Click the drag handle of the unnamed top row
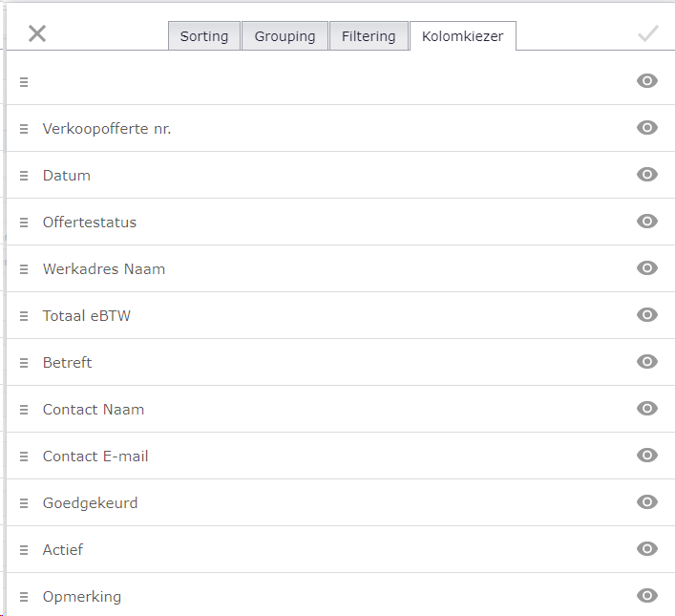This screenshot has height=616, width=675. click(24, 82)
